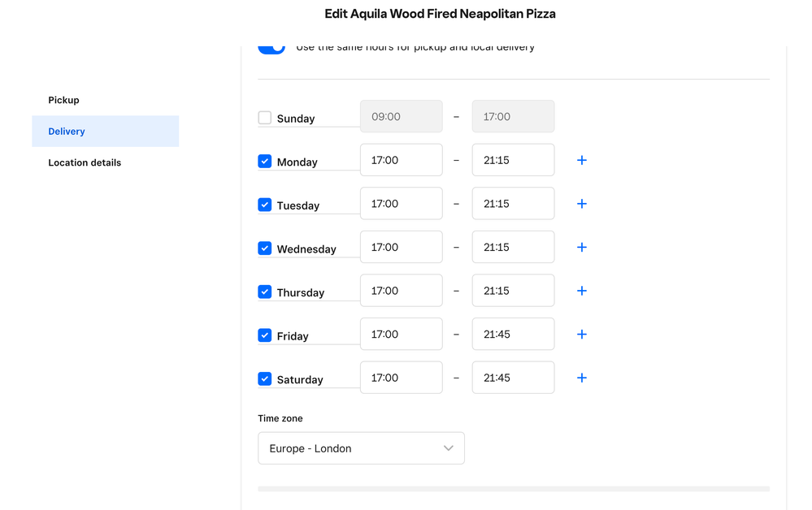The image size is (812, 510).
Task: Uncheck the Monday checkbox
Action: [265, 161]
